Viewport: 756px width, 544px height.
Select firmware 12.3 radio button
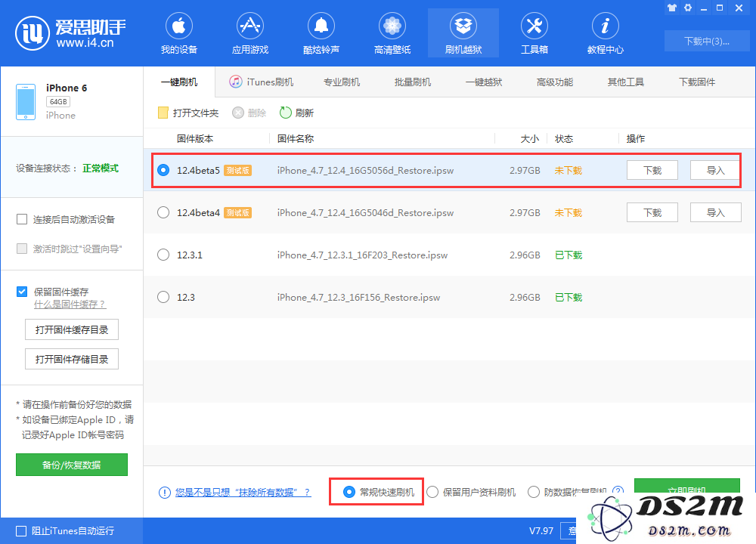click(x=163, y=297)
